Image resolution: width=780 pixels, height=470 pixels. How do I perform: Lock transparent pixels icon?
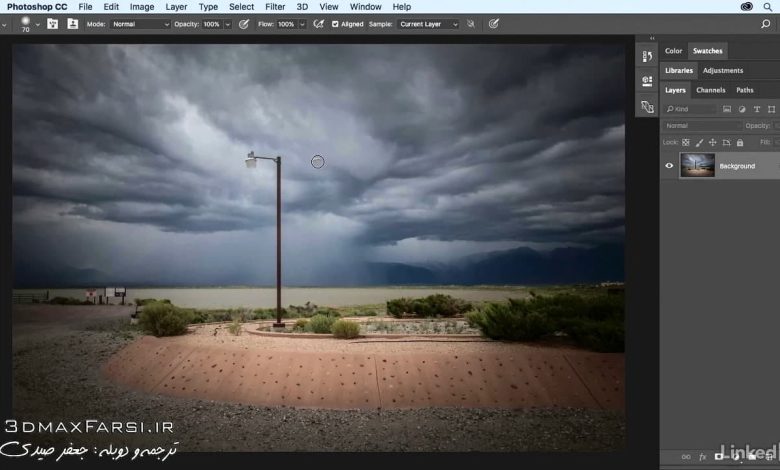[685, 143]
